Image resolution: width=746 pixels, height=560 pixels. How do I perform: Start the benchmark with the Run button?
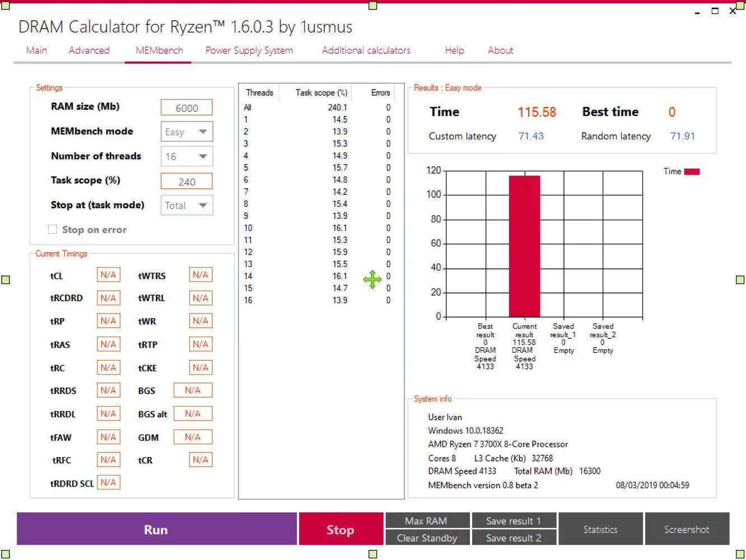[x=156, y=529]
